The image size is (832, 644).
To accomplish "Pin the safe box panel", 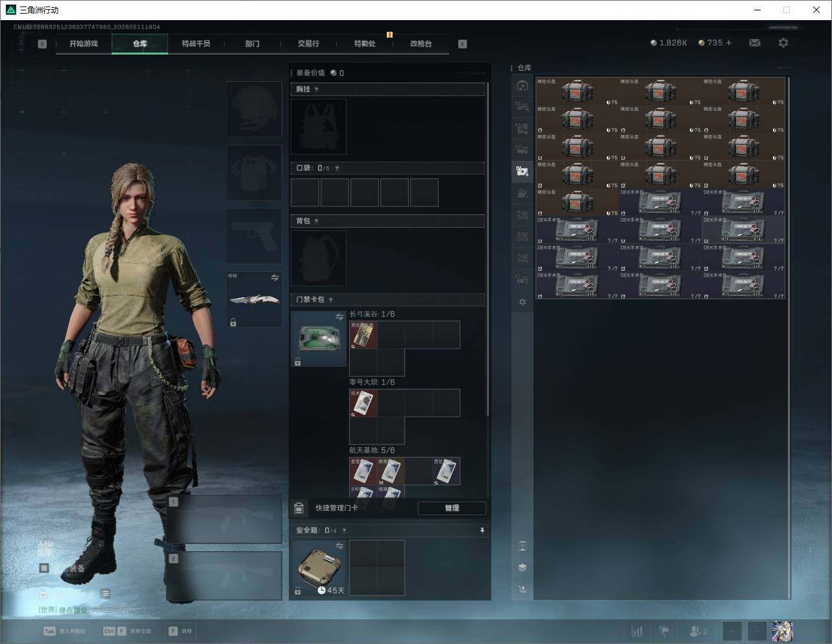I will coord(482,530).
